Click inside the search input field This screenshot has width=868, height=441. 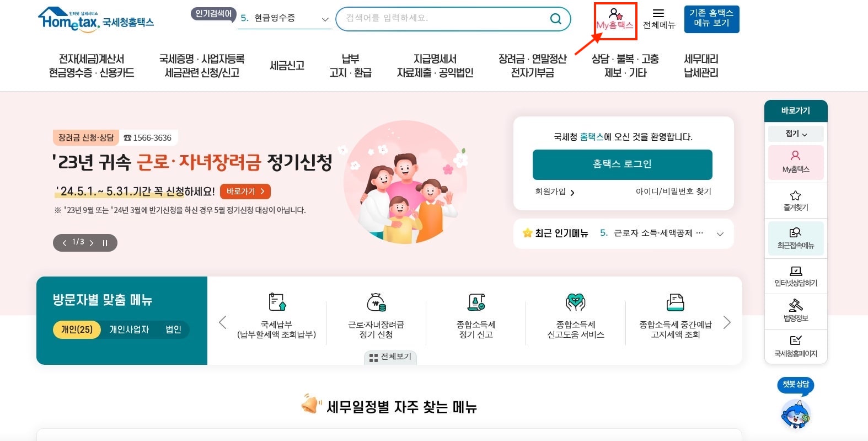[x=441, y=18]
